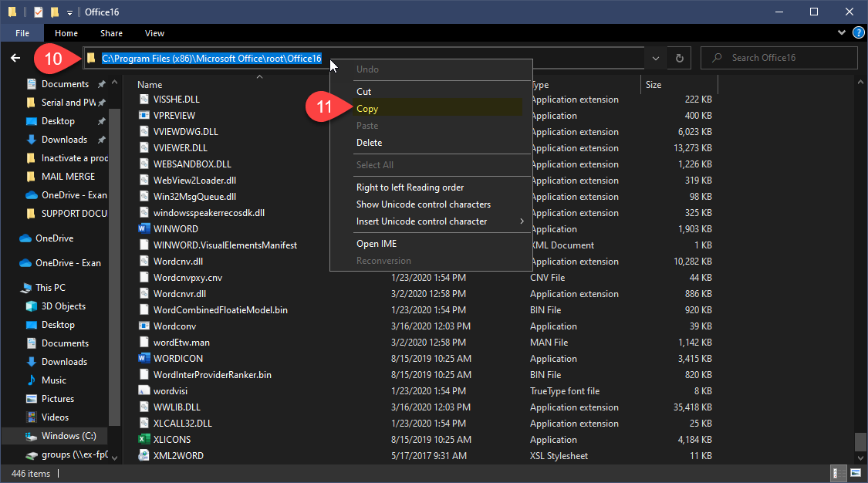Select WINWORD.VisualElementsManifest file

(225, 245)
